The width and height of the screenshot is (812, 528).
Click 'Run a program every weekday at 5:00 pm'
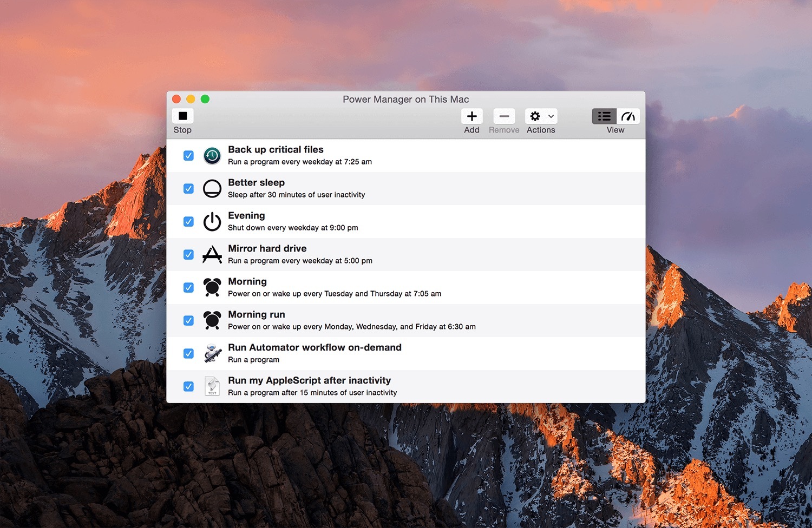pyautogui.click(x=300, y=261)
